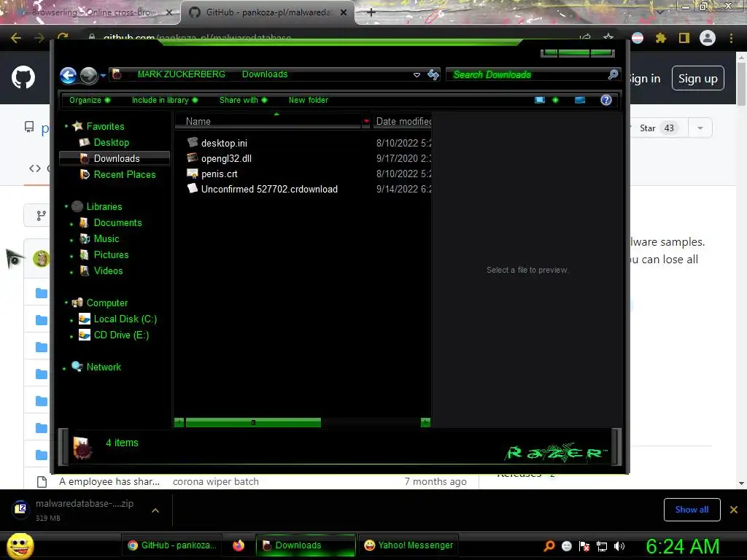This screenshot has height=560, width=747.
Task: Open the Share with menu
Action: pyautogui.click(x=244, y=100)
